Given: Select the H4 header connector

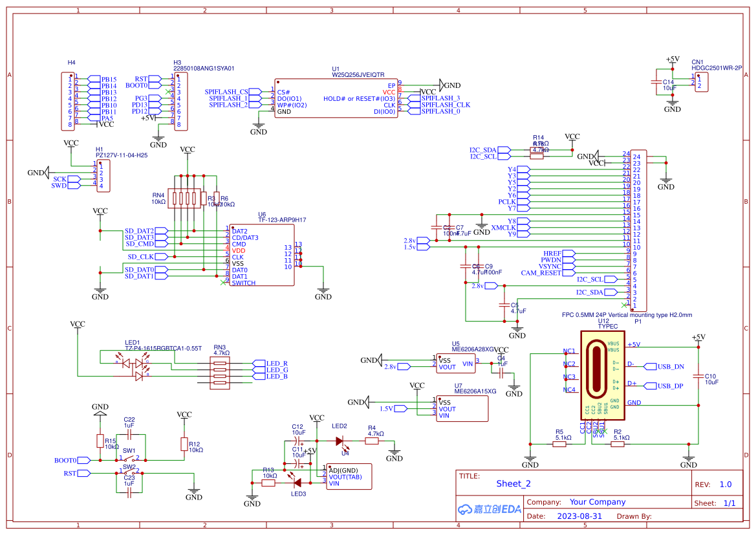Looking at the screenshot, I should pos(71,100).
